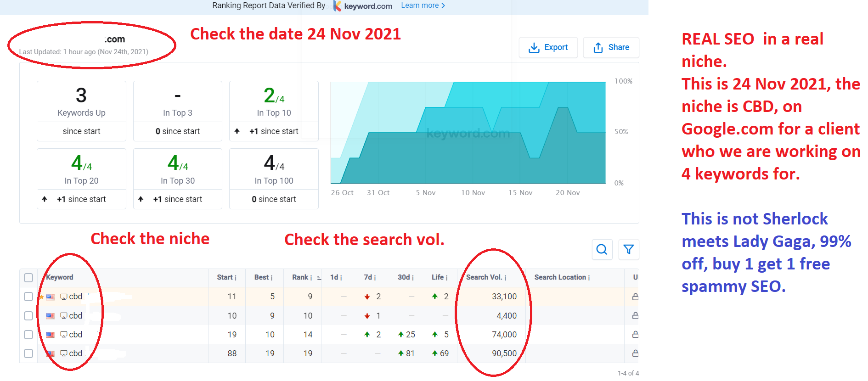Screen dimensions: 868x381
Task: Click the ranking distribution area chart
Action: 468,133
